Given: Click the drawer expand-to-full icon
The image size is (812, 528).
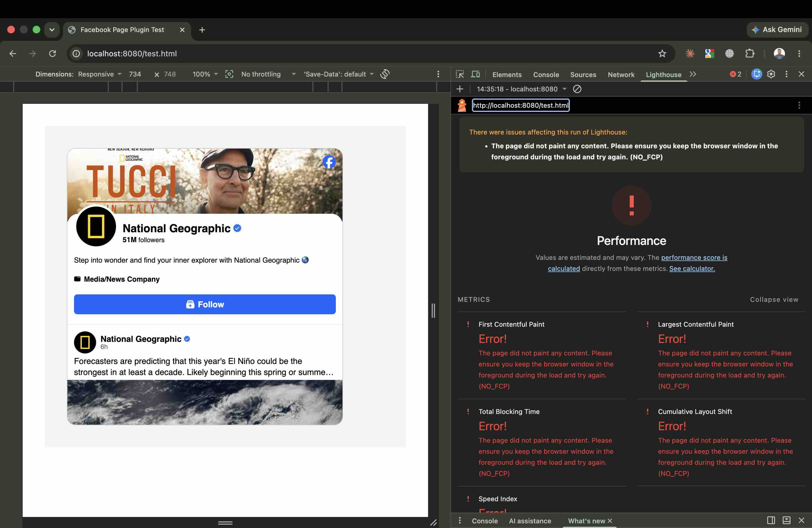Looking at the screenshot, I should click(786, 520).
